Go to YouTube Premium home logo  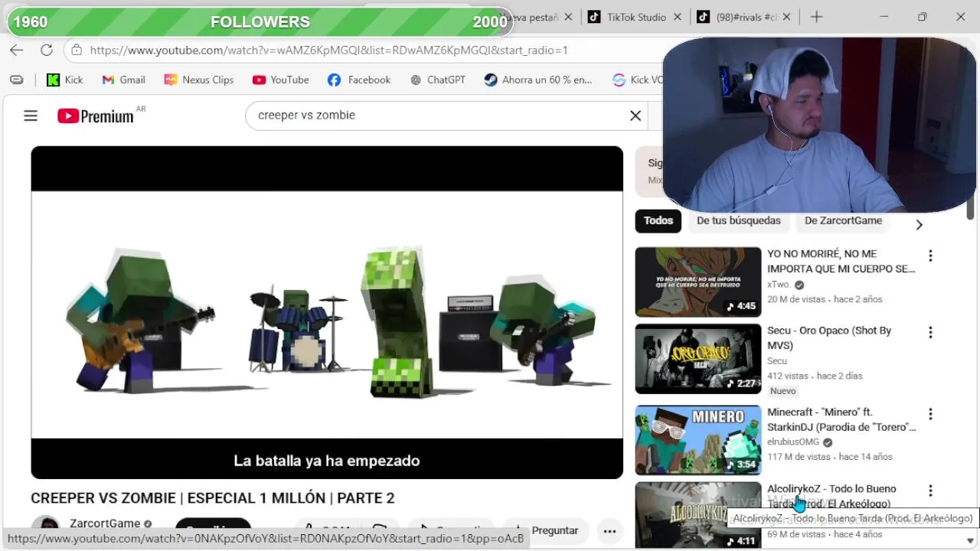[x=96, y=116]
